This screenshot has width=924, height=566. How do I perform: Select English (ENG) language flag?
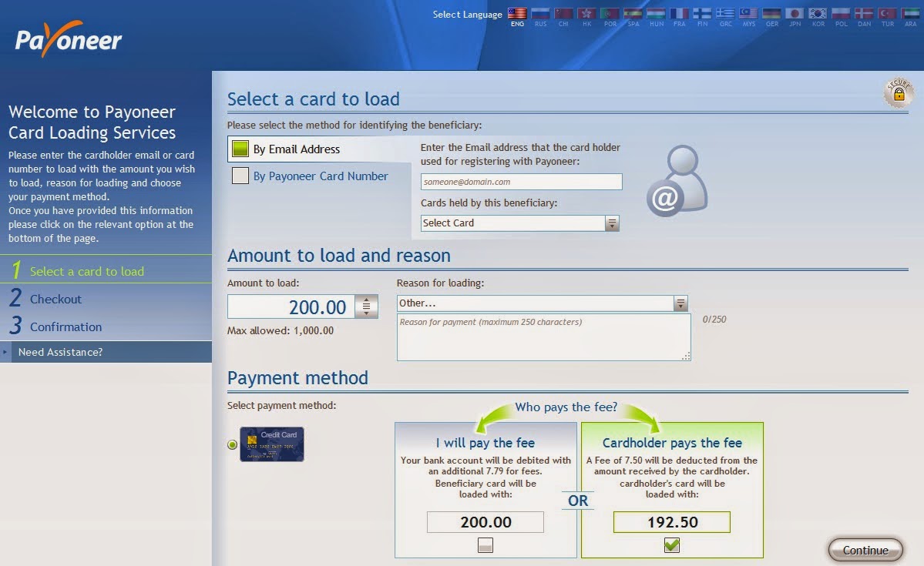click(x=517, y=14)
